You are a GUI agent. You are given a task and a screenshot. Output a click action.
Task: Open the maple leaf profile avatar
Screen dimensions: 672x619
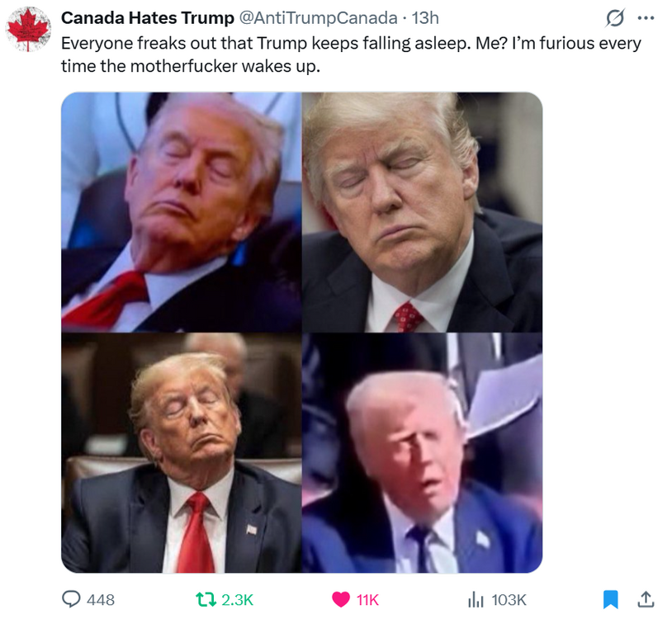tap(28, 29)
